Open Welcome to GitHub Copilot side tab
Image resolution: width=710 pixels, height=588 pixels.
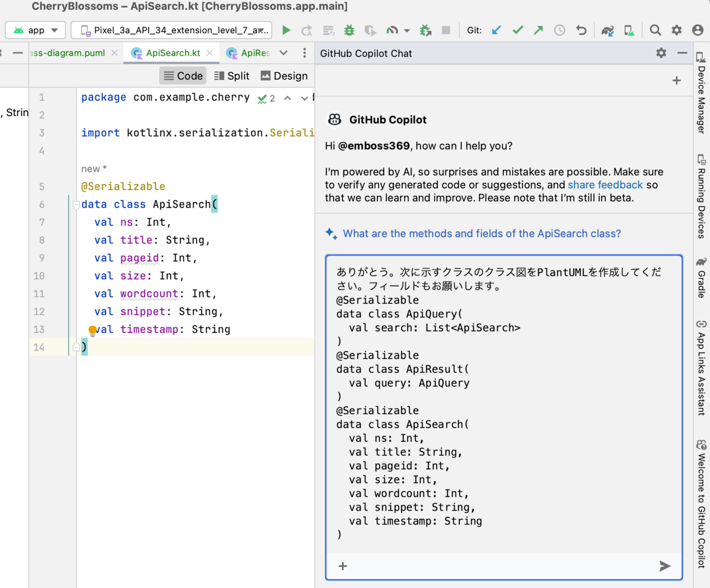click(x=701, y=503)
